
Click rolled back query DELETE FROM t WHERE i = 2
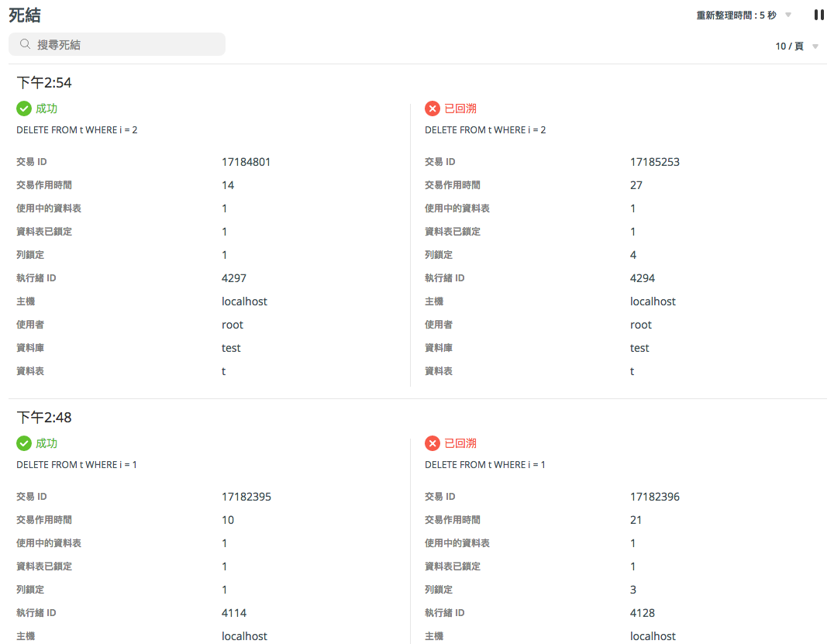[x=485, y=130]
